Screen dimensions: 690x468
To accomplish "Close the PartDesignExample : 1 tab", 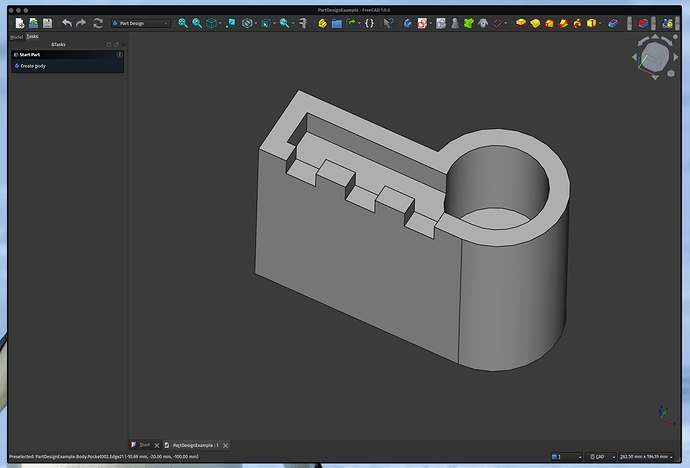I will [x=225, y=446].
